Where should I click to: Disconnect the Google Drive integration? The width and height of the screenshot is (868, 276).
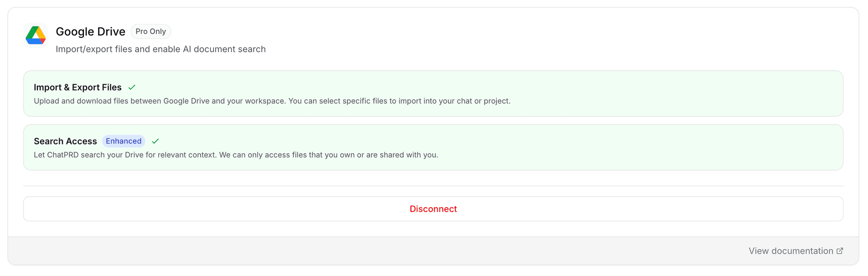tap(433, 209)
